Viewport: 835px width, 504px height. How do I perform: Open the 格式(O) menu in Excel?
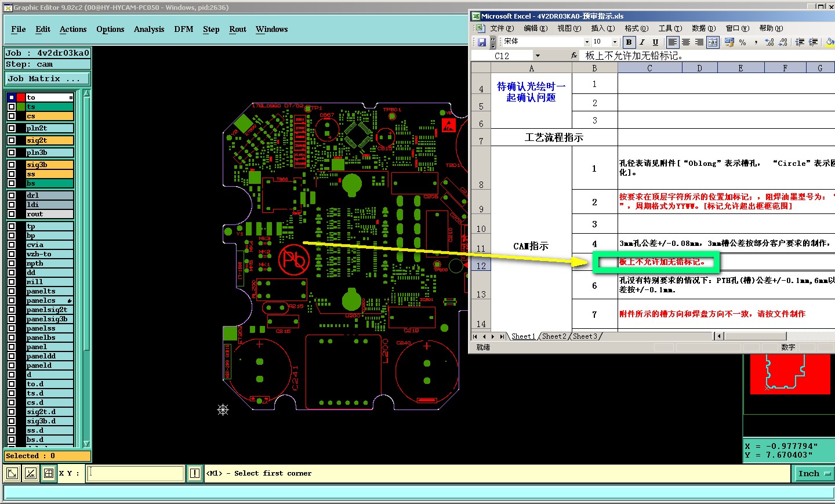[x=636, y=28]
